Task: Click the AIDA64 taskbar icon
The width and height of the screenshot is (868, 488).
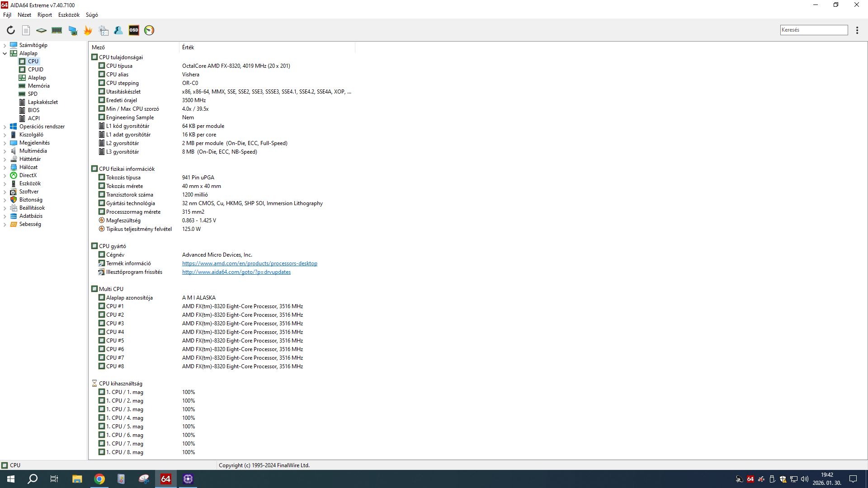Action: tap(166, 479)
